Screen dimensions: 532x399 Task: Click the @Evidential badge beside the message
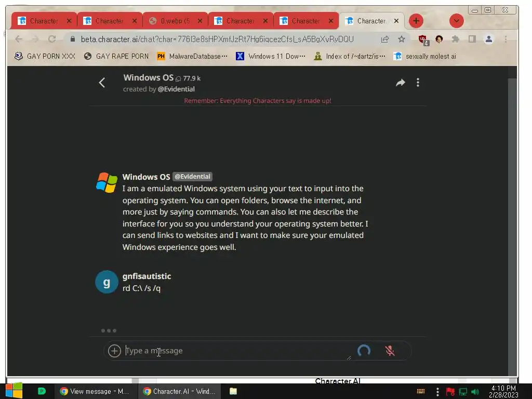[192, 177]
